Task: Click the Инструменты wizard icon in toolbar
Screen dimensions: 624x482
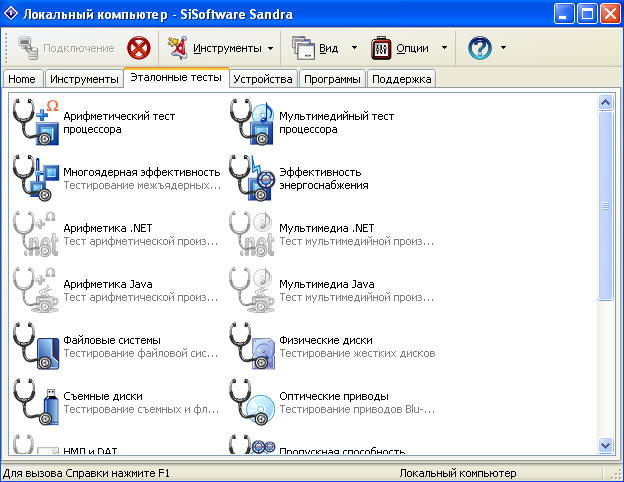Action: click(x=177, y=48)
